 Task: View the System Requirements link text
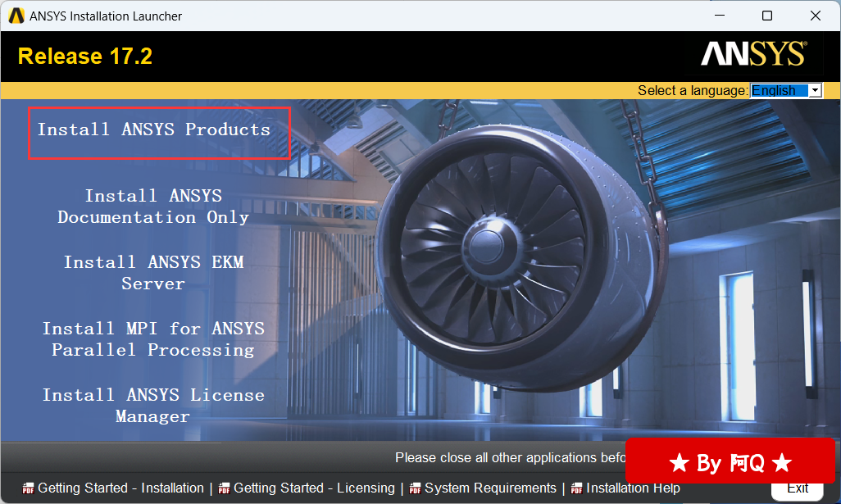point(490,488)
